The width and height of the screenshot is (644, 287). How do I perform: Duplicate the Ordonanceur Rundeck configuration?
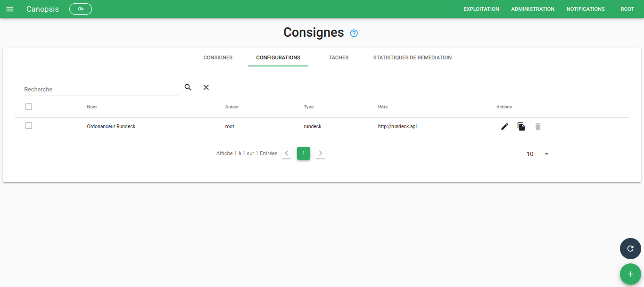pos(521,126)
